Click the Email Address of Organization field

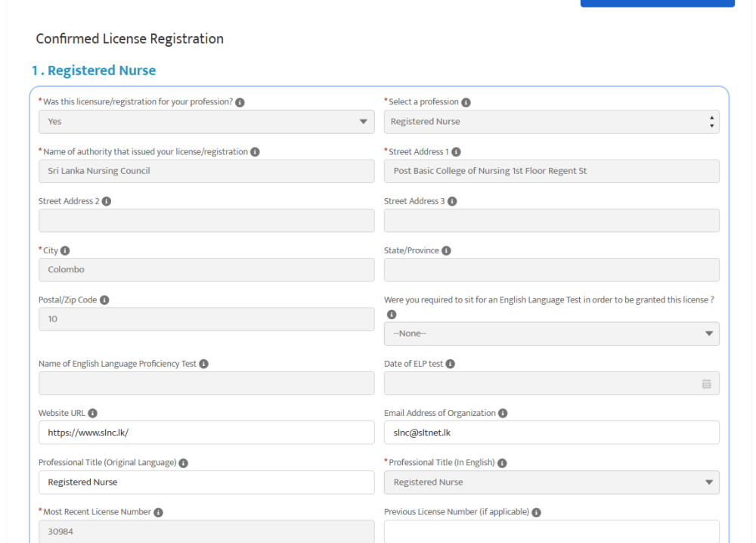[x=551, y=433]
